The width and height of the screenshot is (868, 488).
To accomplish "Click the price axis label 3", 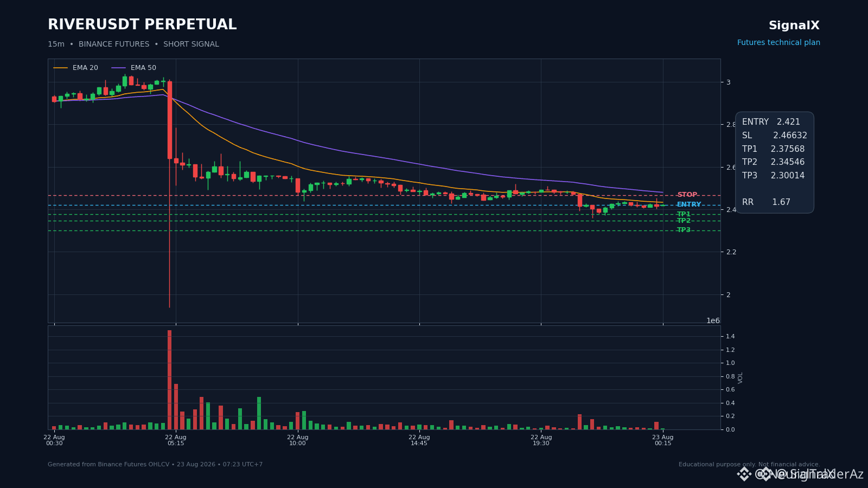I will (x=729, y=82).
